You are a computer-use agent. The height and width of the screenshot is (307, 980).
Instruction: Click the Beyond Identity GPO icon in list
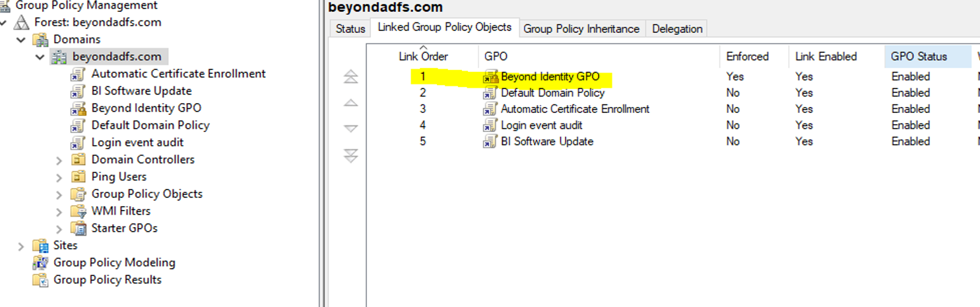point(490,77)
